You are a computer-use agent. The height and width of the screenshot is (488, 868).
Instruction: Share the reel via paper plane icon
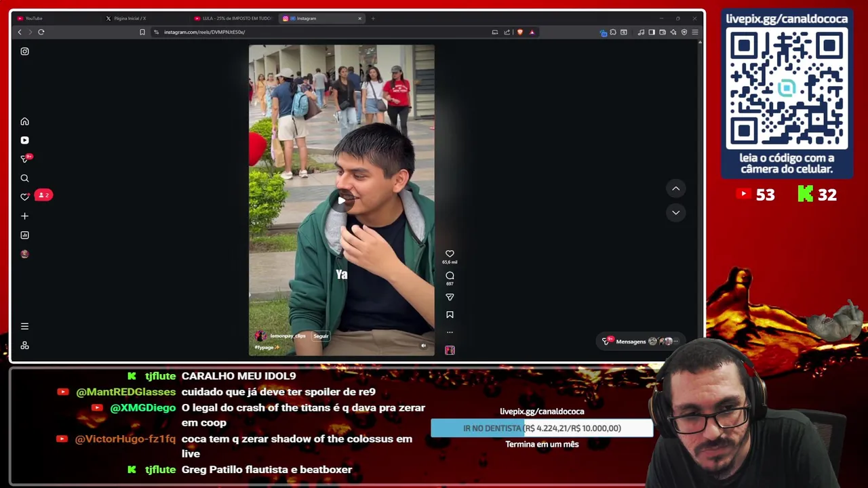450,297
